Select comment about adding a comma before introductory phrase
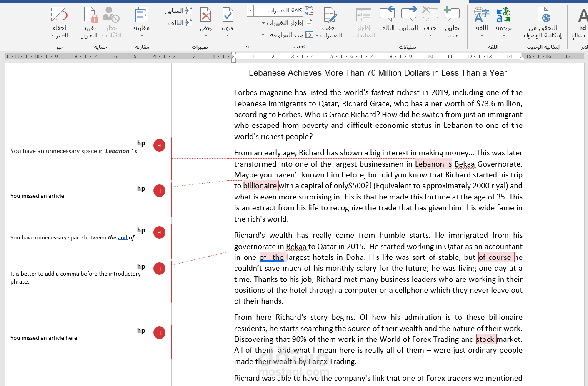Image resolution: width=588 pixels, height=386 pixels. [x=75, y=278]
